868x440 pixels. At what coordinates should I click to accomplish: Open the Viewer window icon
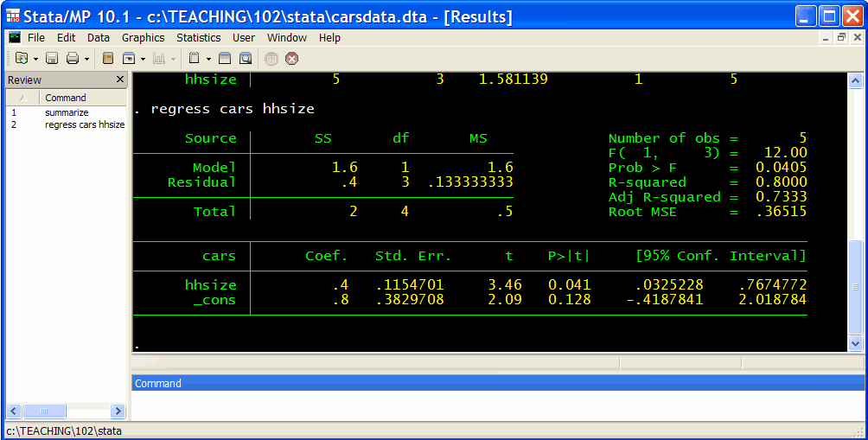point(129,58)
